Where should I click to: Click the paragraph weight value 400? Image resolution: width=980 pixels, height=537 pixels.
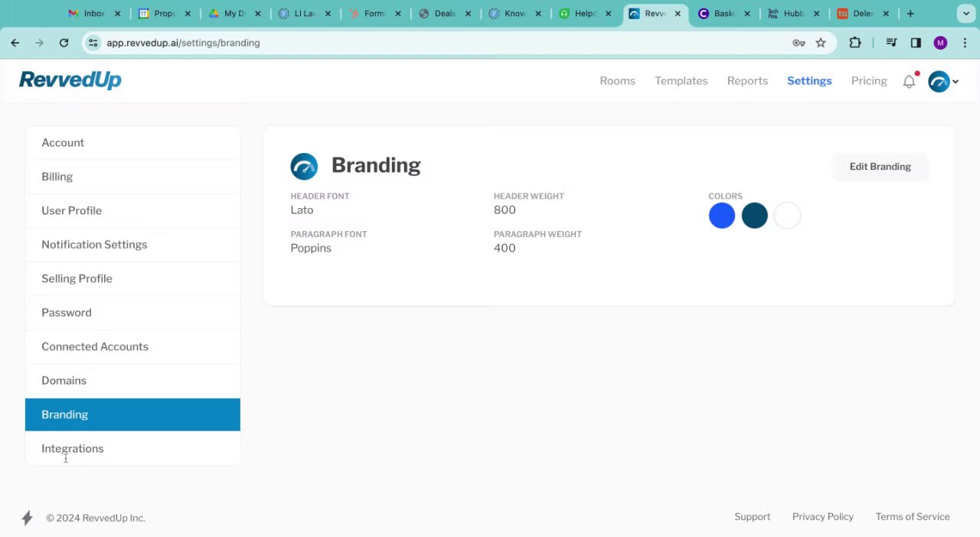pos(505,249)
